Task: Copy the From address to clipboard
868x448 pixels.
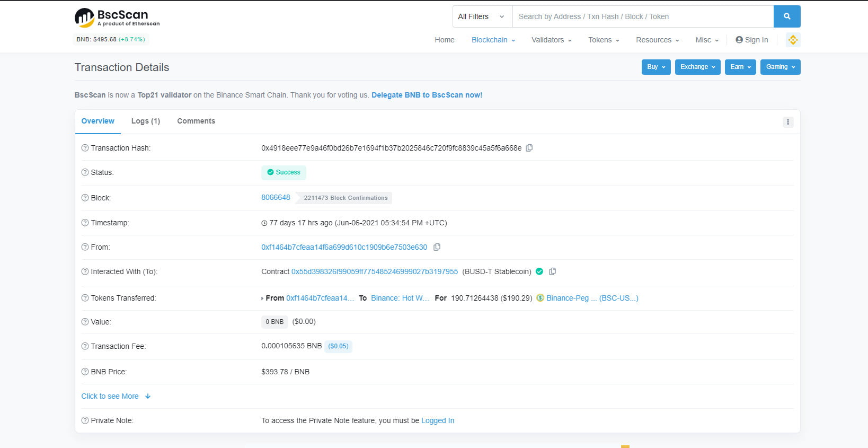Action: pos(437,247)
